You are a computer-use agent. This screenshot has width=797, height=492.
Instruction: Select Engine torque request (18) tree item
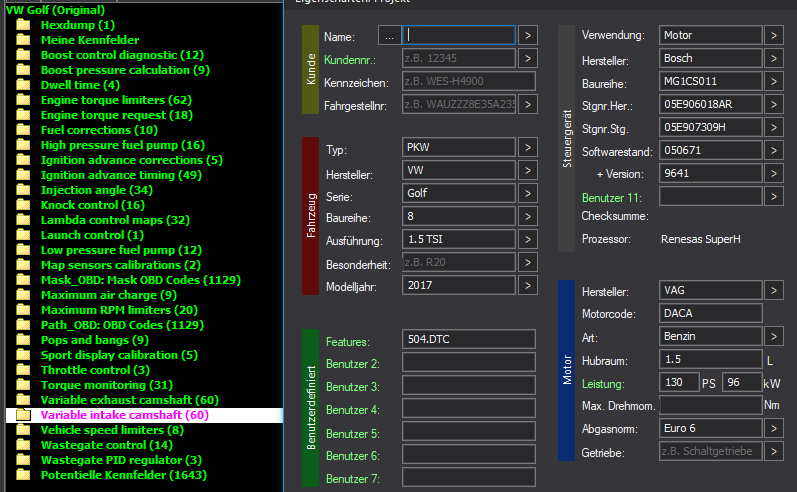(x=116, y=115)
